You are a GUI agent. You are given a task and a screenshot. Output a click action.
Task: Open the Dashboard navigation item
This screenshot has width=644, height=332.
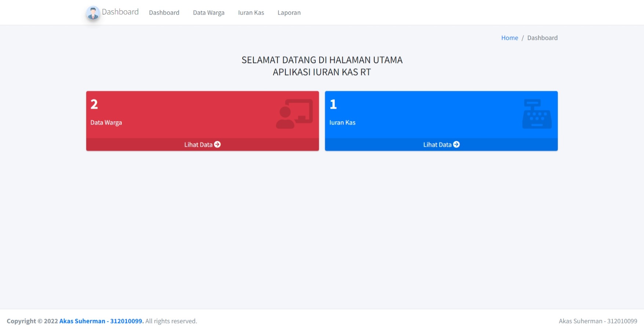point(164,12)
